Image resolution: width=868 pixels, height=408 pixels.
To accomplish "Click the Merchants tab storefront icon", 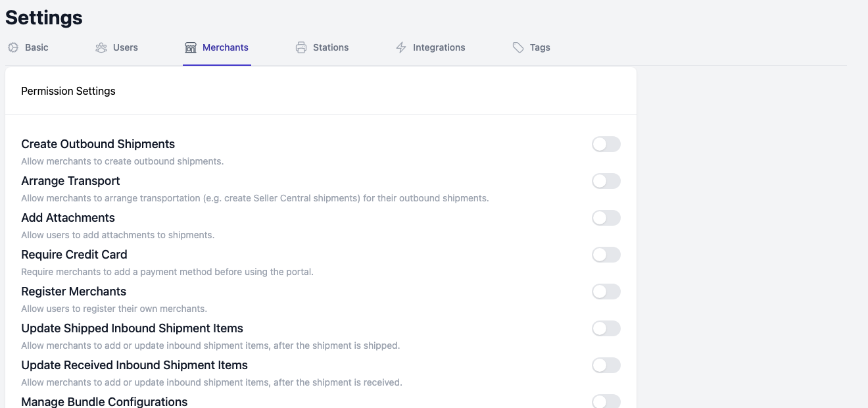I will click(191, 47).
